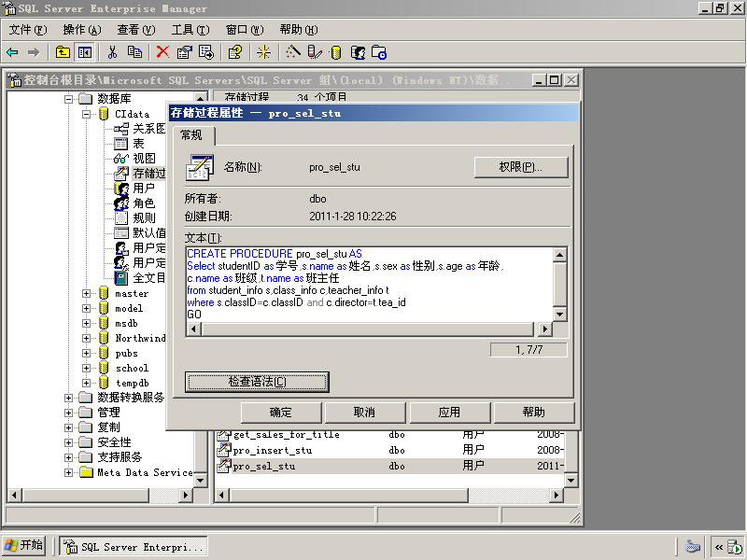Expand the msdb database node

click(86, 323)
